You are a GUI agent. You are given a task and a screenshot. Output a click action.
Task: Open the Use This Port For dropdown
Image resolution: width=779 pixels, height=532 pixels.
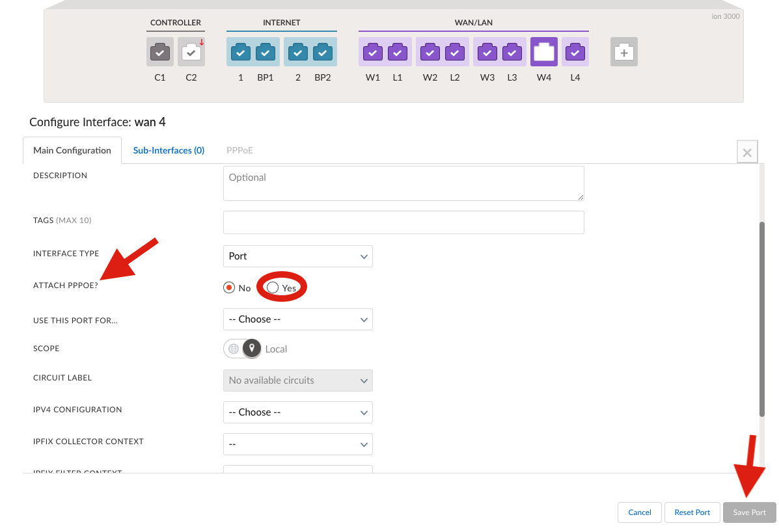(297, 319)
